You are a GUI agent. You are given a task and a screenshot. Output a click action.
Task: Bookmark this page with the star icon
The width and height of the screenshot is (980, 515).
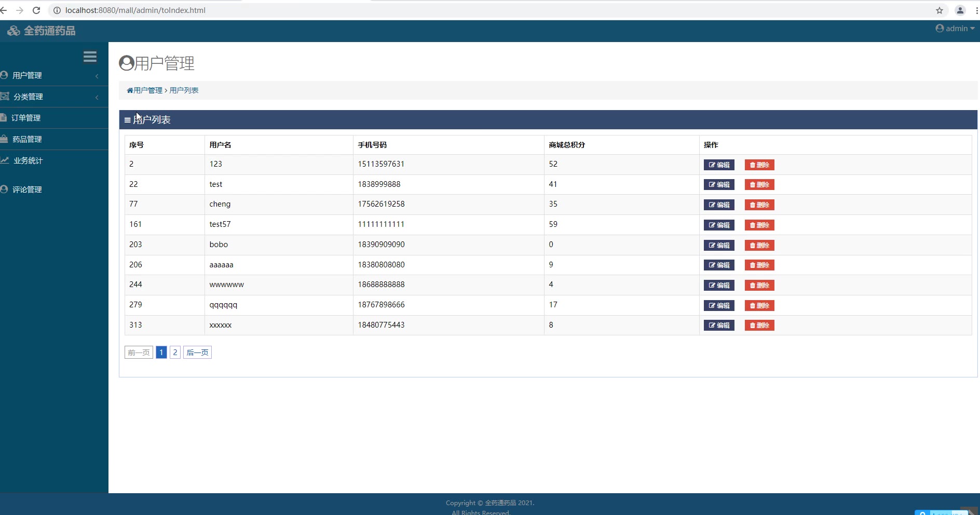point(940,10)
